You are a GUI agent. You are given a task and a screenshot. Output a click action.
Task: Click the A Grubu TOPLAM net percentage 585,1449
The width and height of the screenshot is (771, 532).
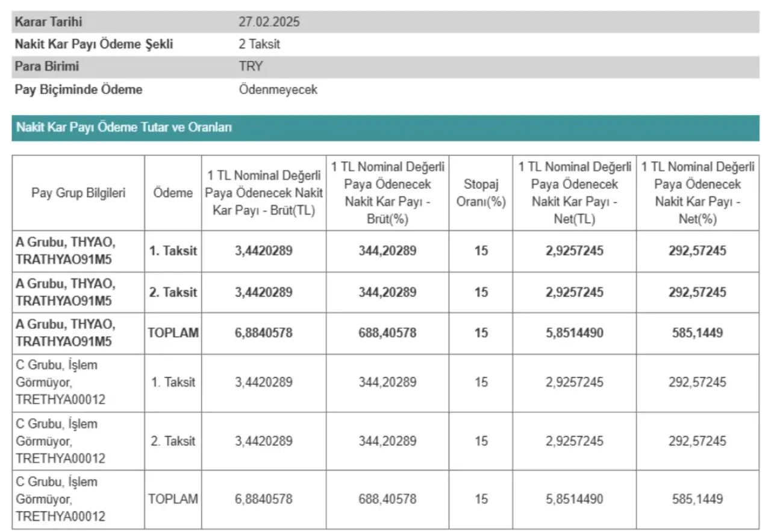698,333
